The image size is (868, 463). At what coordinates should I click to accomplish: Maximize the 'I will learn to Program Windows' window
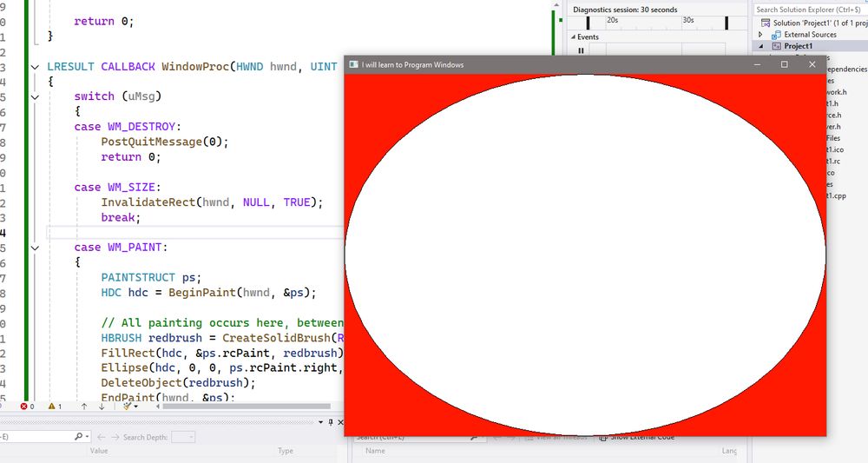[x=785, y=65]
